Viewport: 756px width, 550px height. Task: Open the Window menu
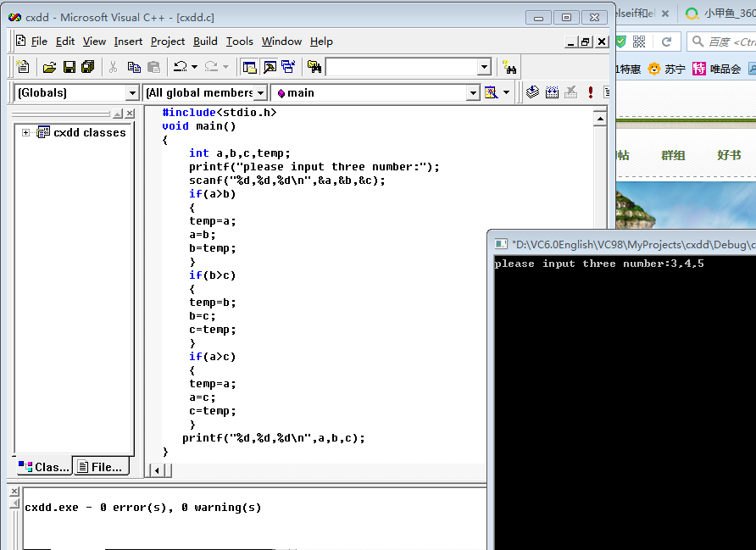click(x=281, y=42)
